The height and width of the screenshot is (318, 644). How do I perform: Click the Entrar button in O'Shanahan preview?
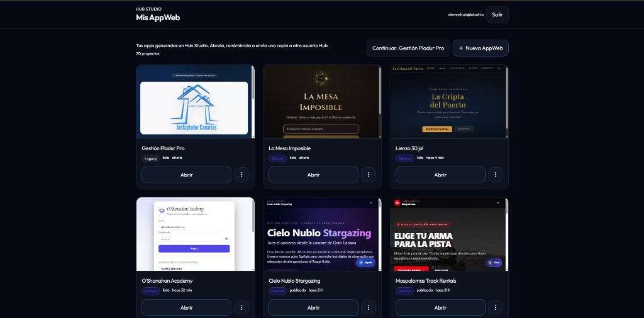click(x=194, y=249)
